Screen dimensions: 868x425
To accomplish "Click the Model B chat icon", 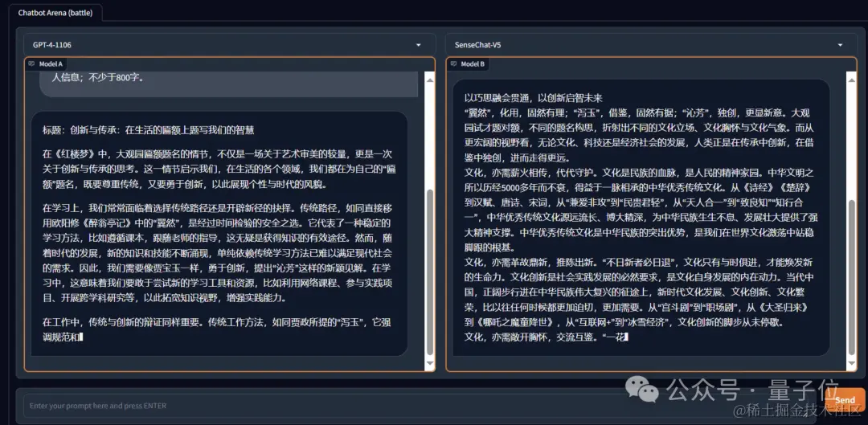I will [x=454, y=64].
